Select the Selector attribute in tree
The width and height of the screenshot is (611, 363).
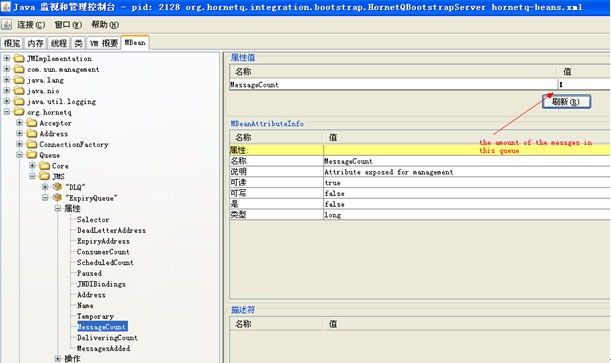[x=93, y=220]
